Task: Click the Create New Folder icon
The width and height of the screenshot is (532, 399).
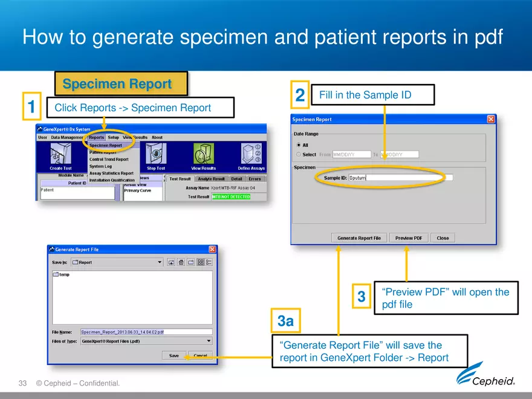Action: coord(190,262)
